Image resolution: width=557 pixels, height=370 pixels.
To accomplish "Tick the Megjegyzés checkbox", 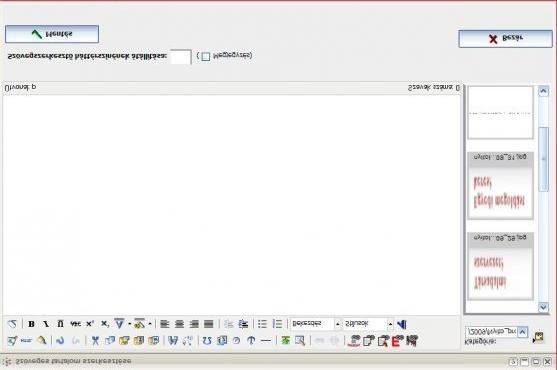I will coord(206,56).
